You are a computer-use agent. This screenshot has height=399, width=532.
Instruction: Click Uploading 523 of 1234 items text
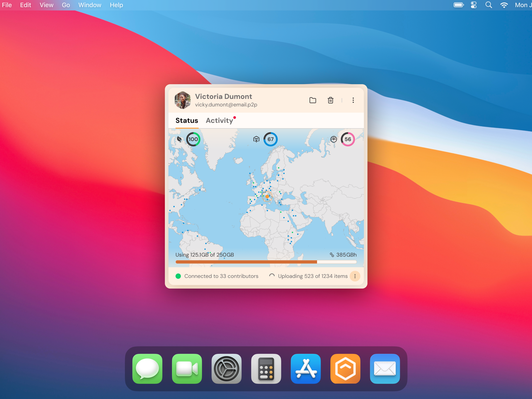pyautogui.click(x=312, y=276)
